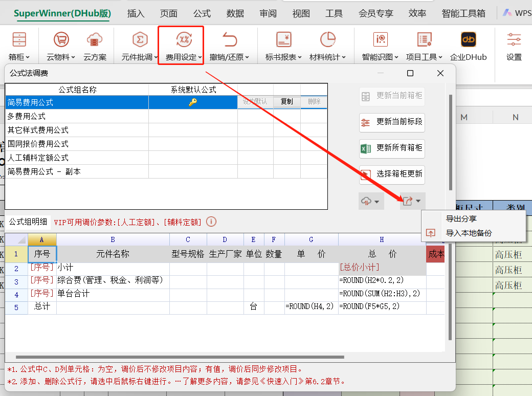Expand the 智能识图 dropdown arrow
This screenshot has height=396, width=532.
[396, 57]
